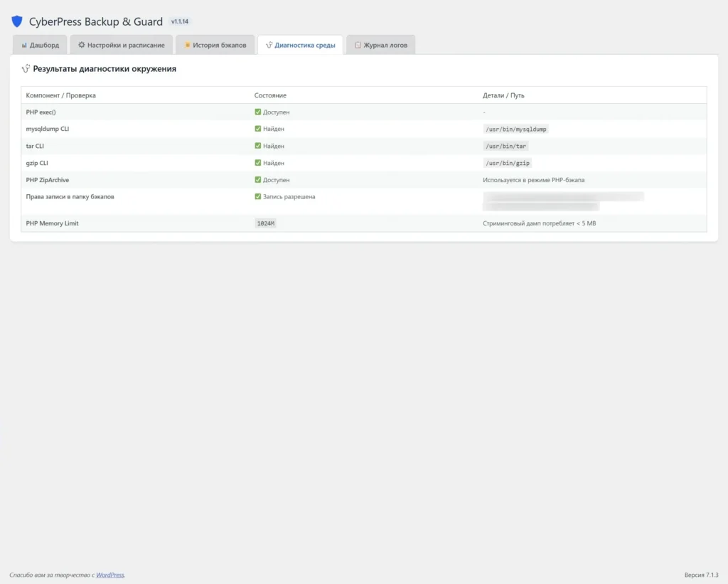Click the blue shield CyberPress logo
Screen dimensions: 728x584
click(x=17, y=21)
